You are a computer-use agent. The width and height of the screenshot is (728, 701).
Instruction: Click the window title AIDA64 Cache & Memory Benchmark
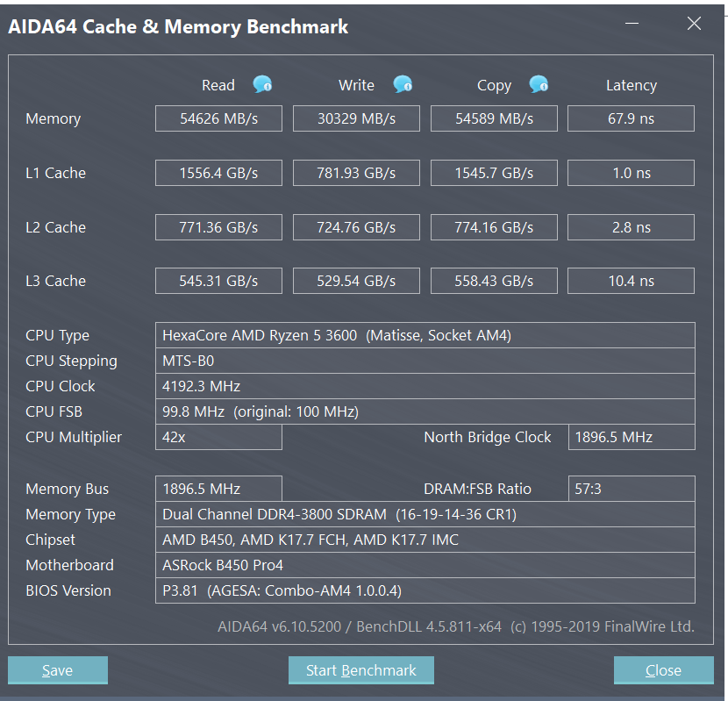178,27
